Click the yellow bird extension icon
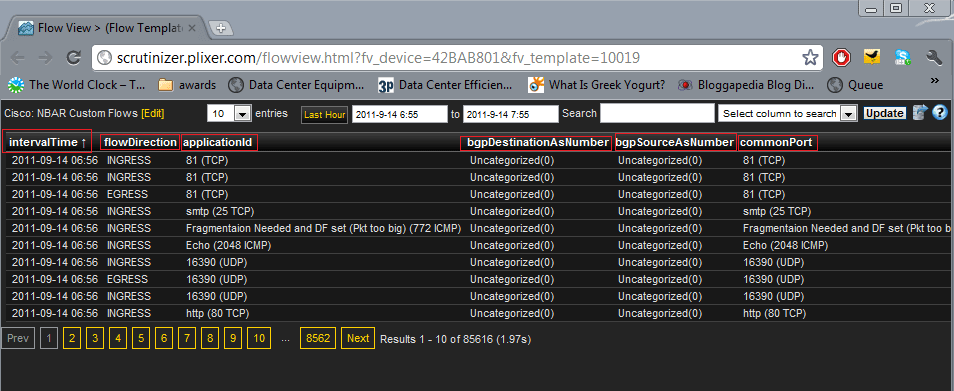 pos(872,58)
